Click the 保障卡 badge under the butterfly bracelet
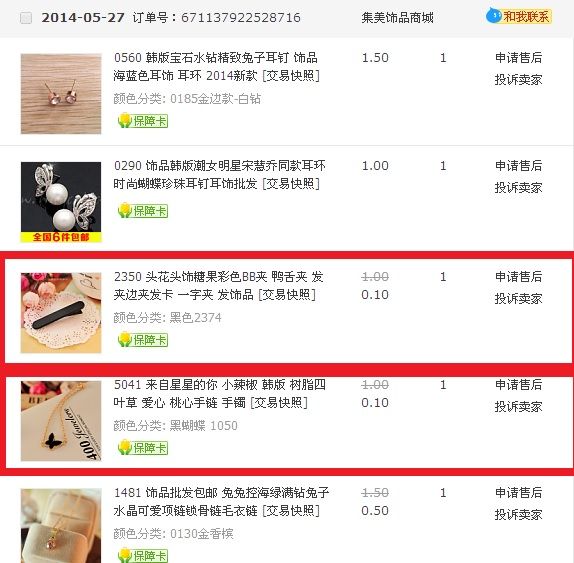 tap(143, 448)
